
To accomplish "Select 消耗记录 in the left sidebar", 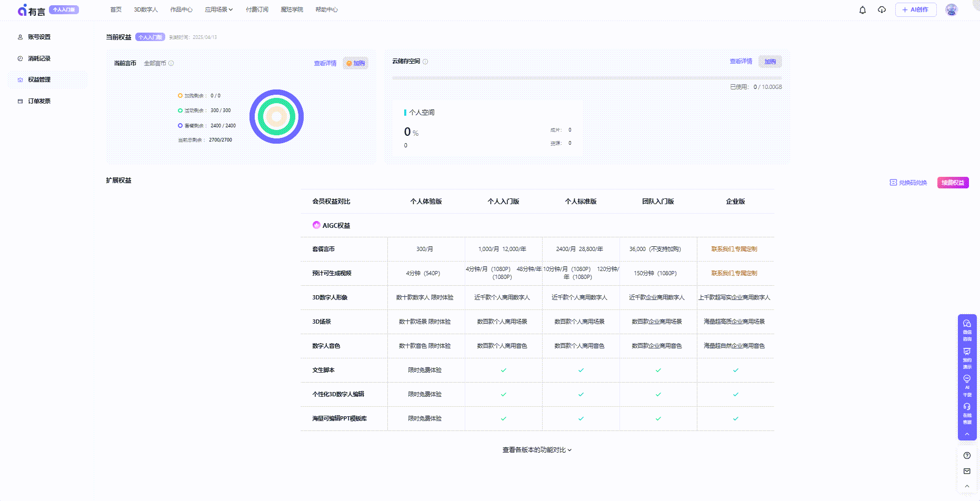I will (39, 58).
